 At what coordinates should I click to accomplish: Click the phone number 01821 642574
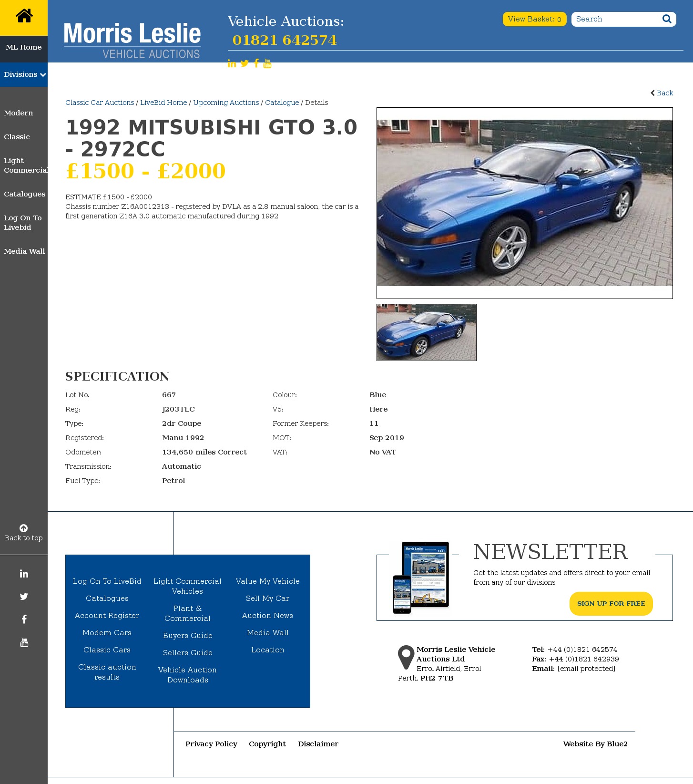(x=285, y=40)
